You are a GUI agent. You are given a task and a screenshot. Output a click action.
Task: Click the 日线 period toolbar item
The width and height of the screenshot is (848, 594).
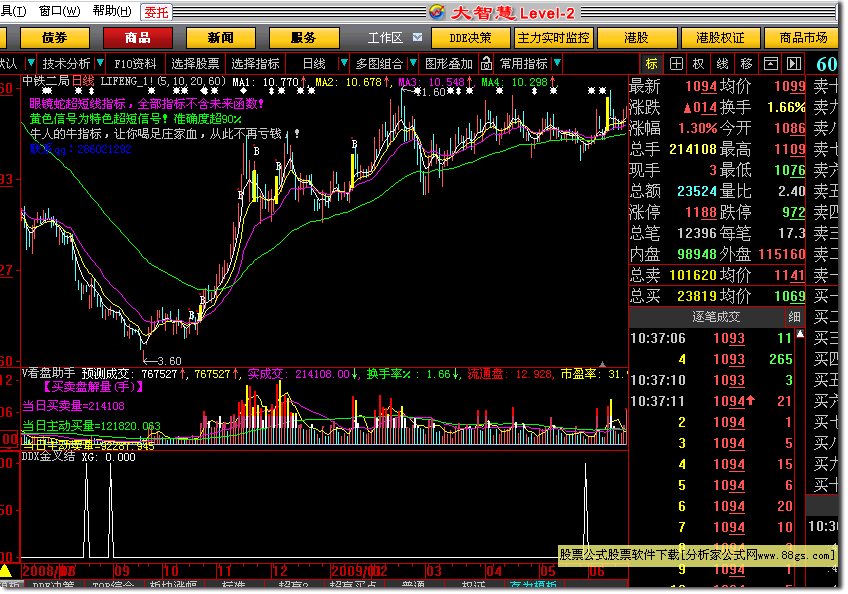pyautogui.click(x=314, y=64)
